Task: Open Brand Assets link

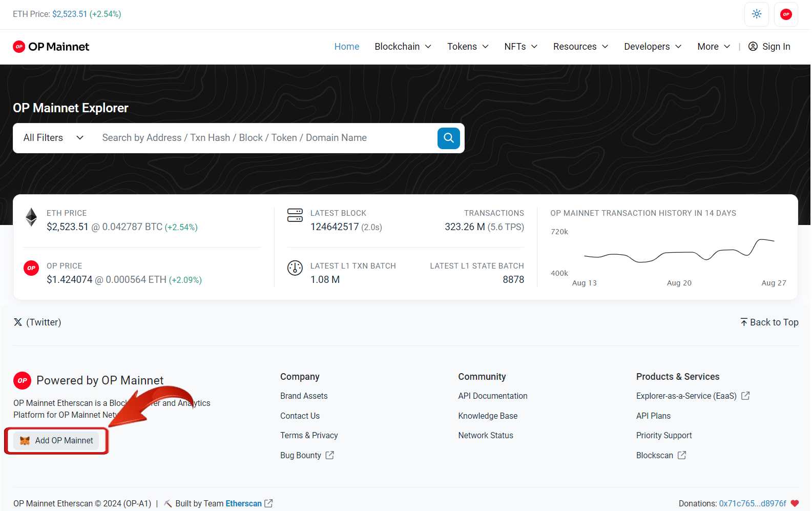Action: 304,396
